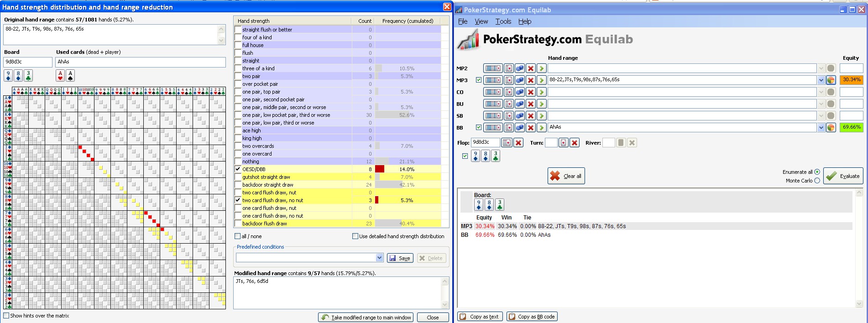Viewport: 868px width, 323px height.
Task: Expand the SB hand range dropdown
Action: pyautogui.click(x=821, y=116)
